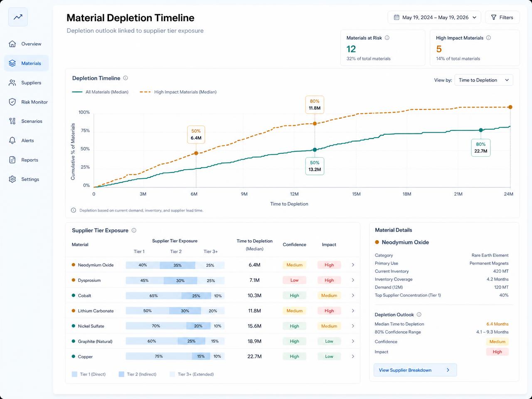The image size is (532, 399).
Task: Click the teal 80% 22.7M chart marker
Action: click(481, 130)
